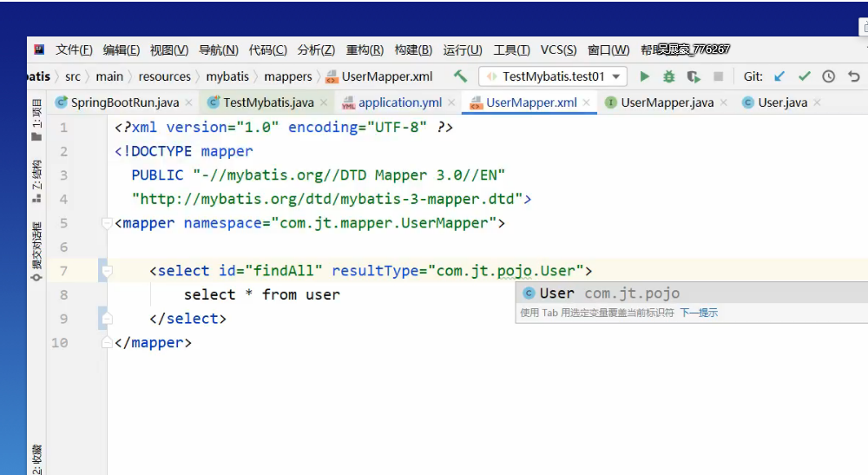Close the SpringBootRun.java tab

[x=188, y=102]
